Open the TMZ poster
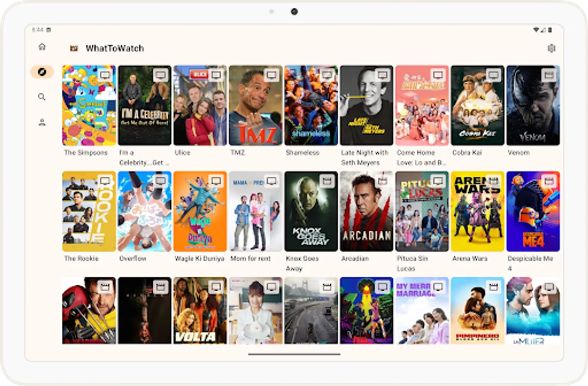The width and height of the screenshot is (588, 386). (x=256, y=106)
